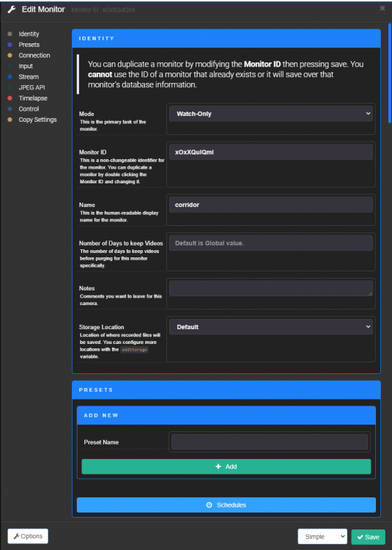Expand the Storage Location dropdown

tap(271, 327)
